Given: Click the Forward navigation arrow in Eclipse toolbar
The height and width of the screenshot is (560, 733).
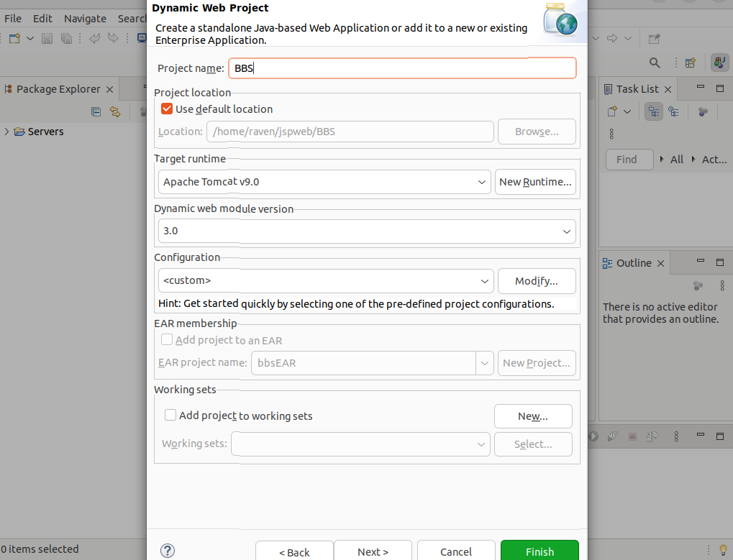Looking at the screenshot, I should click(x=612, y=38).
